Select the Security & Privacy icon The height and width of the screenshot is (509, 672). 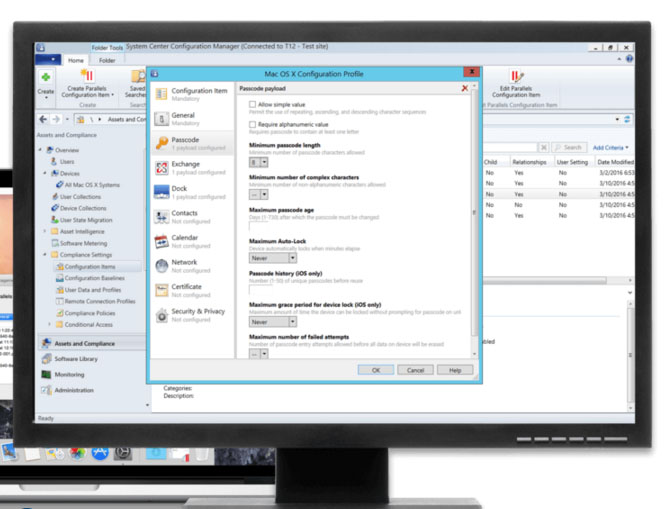(x=162, y=315)
